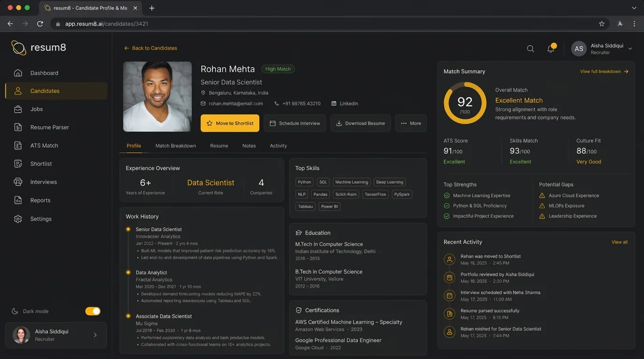Select the Fractal Analytics timeline marker
Image resolution: width=644 pixels, height=359 pixels.
tap(128, 273)
